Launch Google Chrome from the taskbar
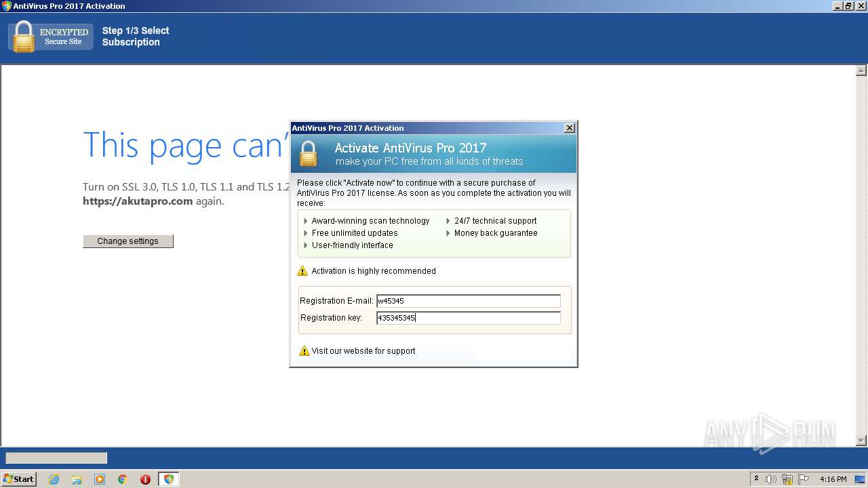Screen dimensions: 868x488 coord(123,479)
